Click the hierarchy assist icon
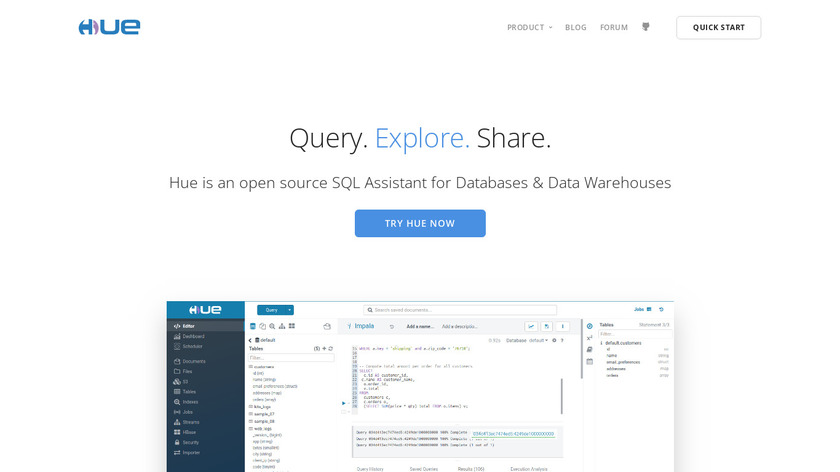Screen dimensions: 840x472 click(282, 326)
